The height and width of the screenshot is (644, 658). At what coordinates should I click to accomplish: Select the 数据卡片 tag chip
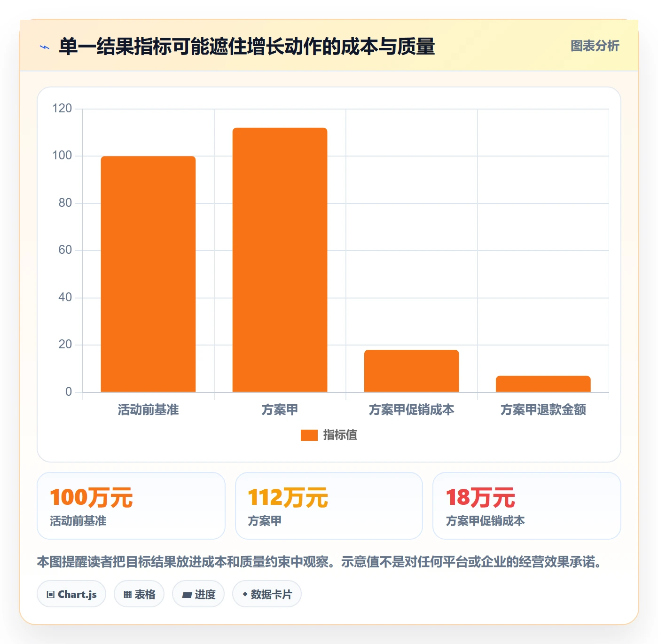pos(267,594)
